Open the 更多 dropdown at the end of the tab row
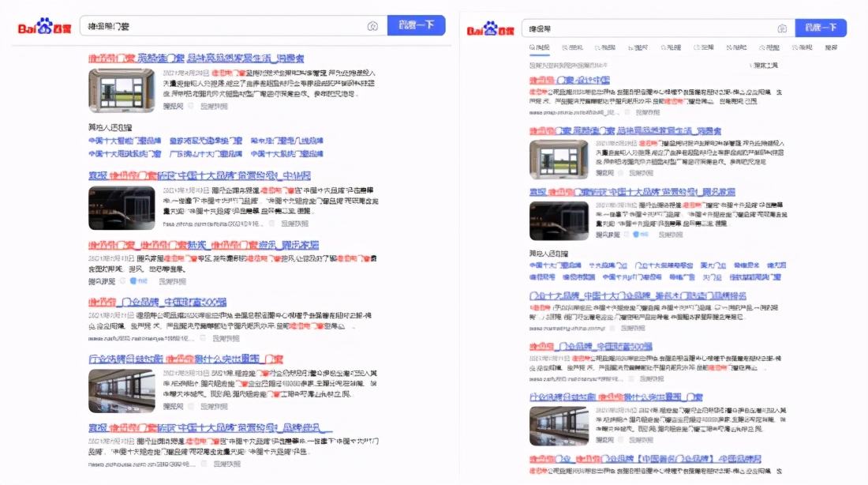This screenshot has width=868, height=485. pyautogui.click(x=830, y=47)
